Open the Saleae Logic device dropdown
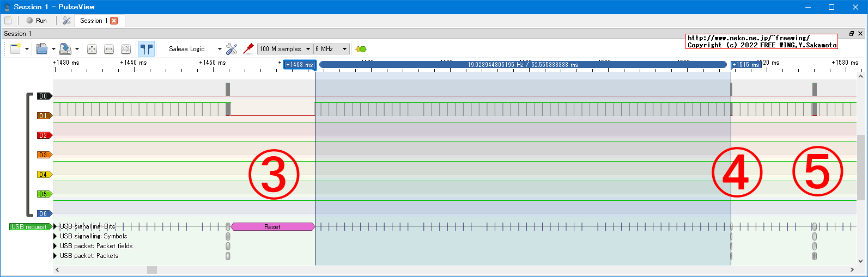The height and width of the screenshot is (277, 868). 195,49
